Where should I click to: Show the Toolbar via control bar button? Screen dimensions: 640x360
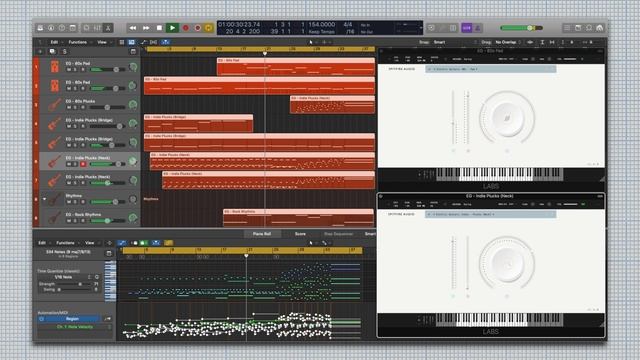pos(73,28)
